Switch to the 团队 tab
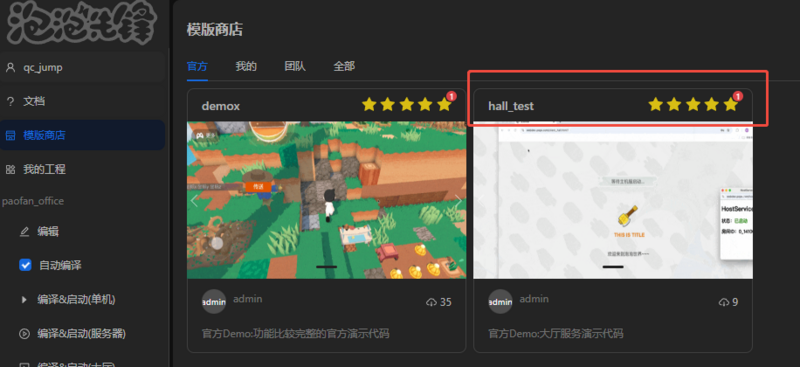 295,66
